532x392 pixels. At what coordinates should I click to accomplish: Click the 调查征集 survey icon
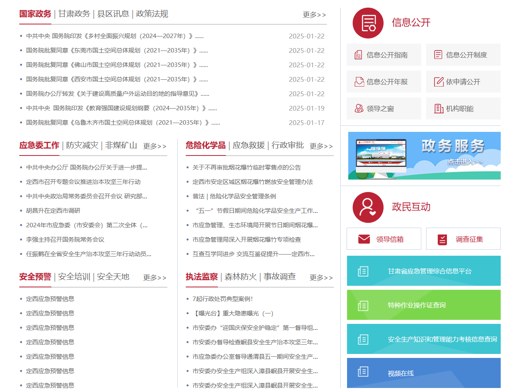pos(442,238)
